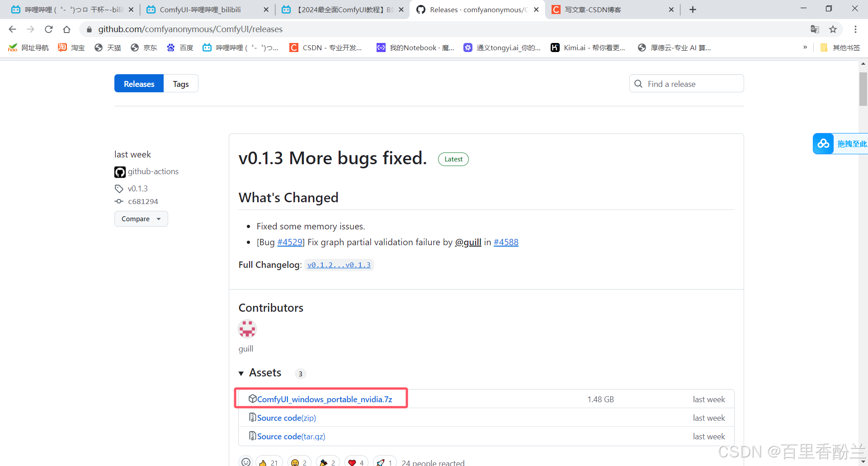Click the page vertical scrollbar thumb
868x466 pixels.
tap(863, 89)
